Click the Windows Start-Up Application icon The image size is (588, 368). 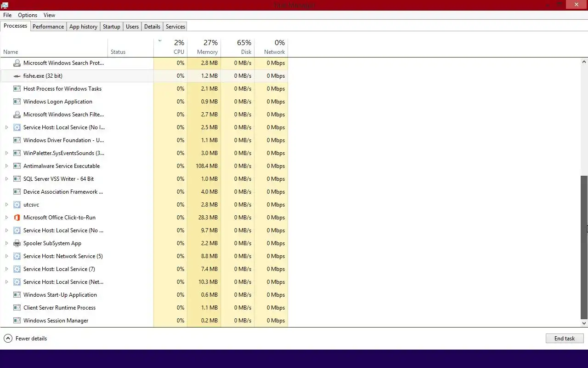point(17,295)
